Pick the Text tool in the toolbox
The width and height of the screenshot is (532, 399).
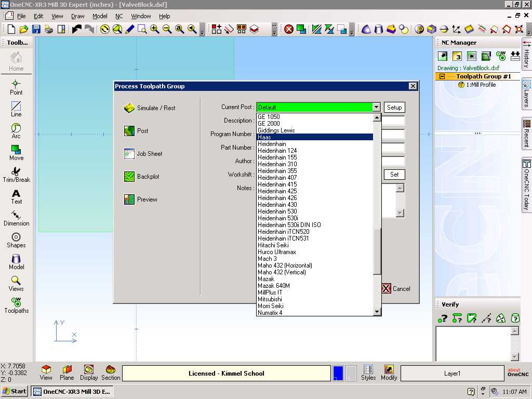[16, 197]
